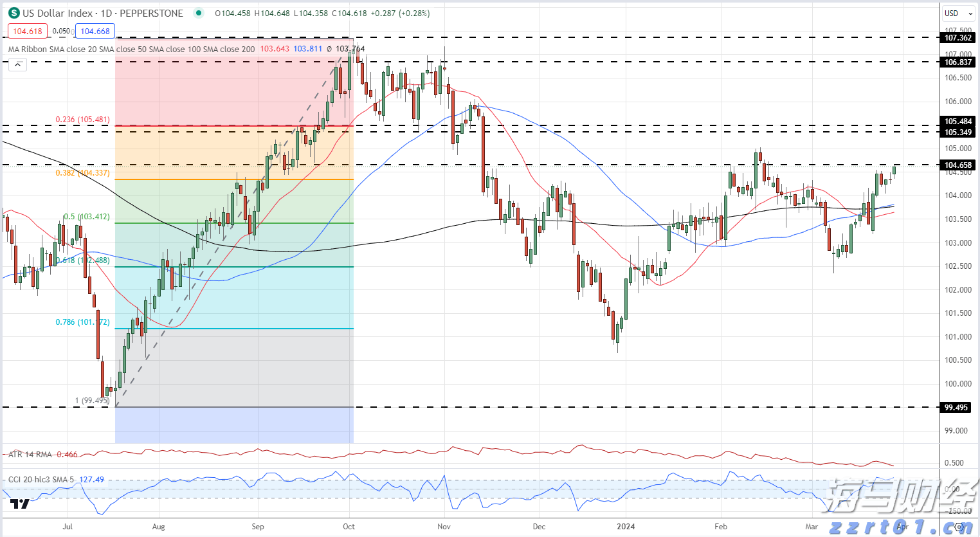Click the Sep label on the time axis
Image resolution: width=980 pixels, height=537 pixels.
click(x=258, y=527)
